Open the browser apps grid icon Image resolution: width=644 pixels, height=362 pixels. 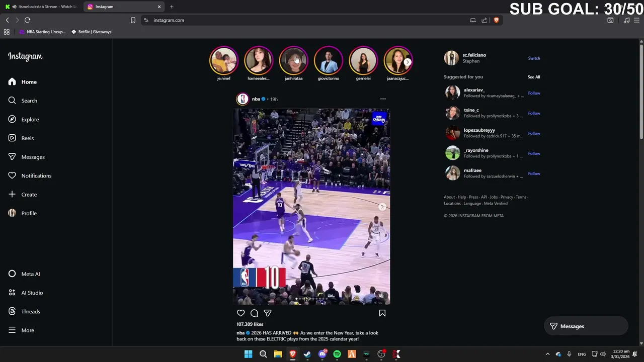[7, 32]
